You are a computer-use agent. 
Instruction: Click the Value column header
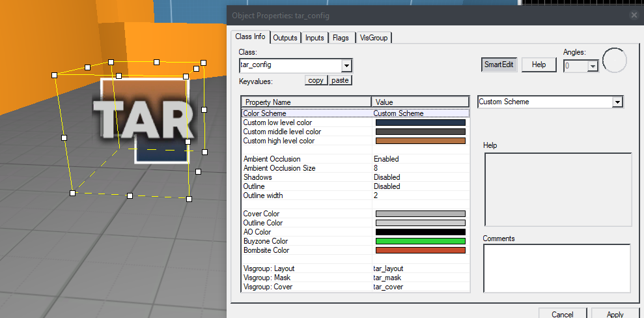point(420,102)
